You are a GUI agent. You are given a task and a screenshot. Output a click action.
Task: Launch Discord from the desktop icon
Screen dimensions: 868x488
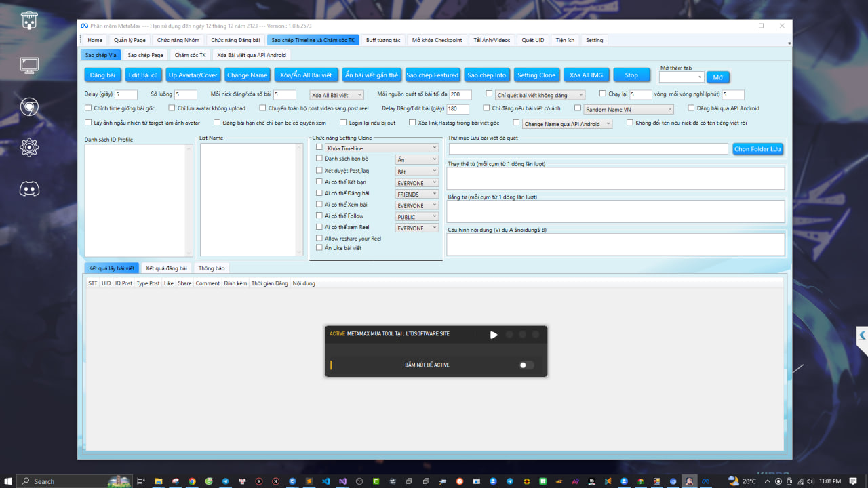(x=29, y=189)
